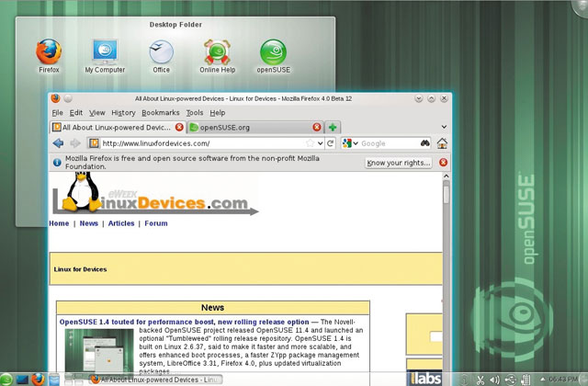Image resolution: width=588 pixels, height=386 pixels.
Task: Open the Help menu
Action: [218, 113]
